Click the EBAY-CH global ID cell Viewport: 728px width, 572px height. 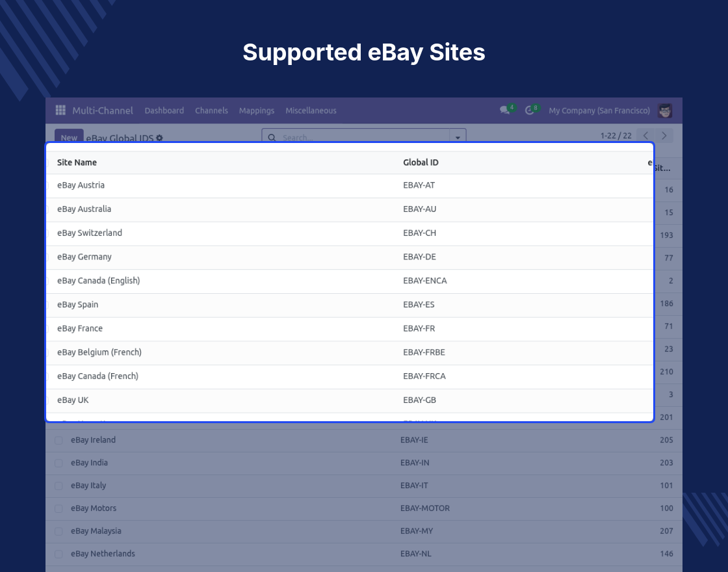[420, 233]
